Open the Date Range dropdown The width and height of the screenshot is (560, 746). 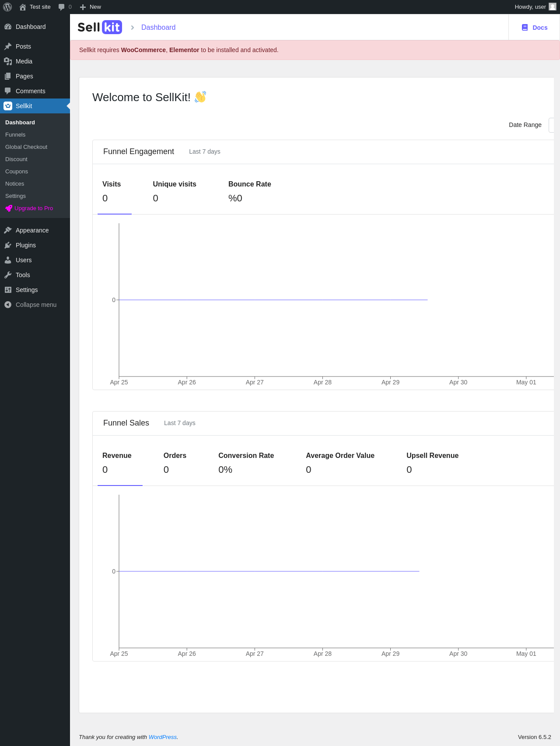click(x=551, y=125)
